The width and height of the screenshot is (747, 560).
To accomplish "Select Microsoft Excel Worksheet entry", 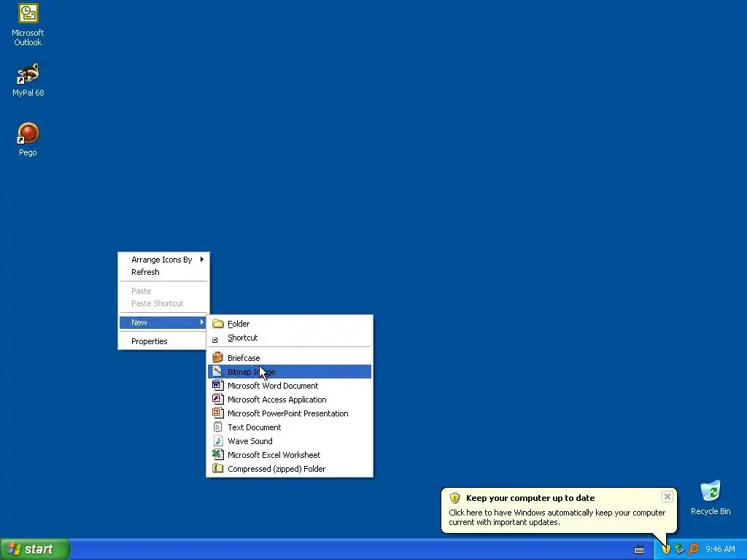I will tap(289, 455).
